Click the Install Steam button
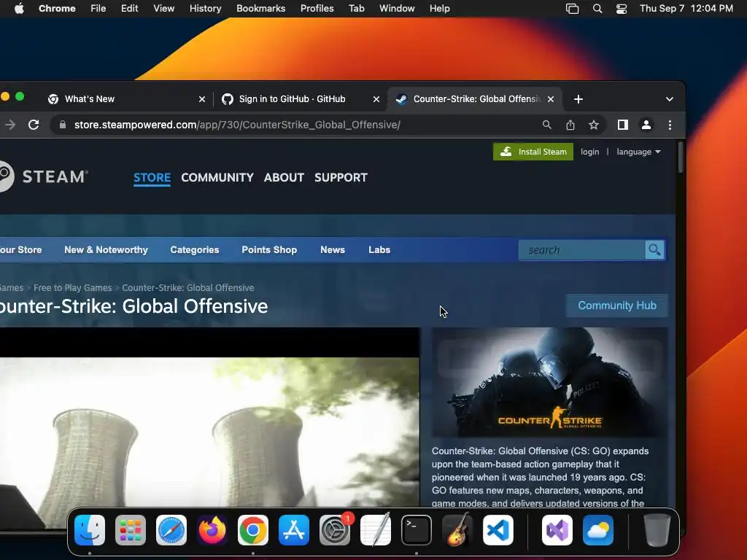The width and height of the screenshot is (747, 560). click(533, 152)
